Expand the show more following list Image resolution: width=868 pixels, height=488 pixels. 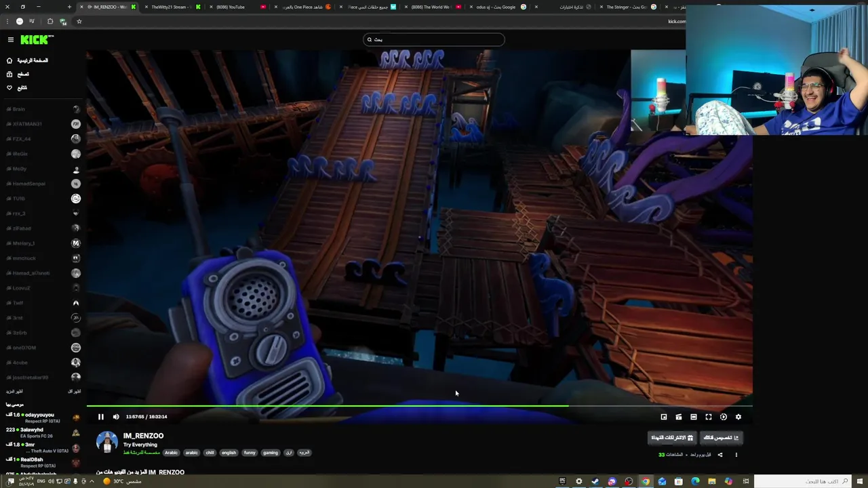pyautogui.click(x=14, y=392)
